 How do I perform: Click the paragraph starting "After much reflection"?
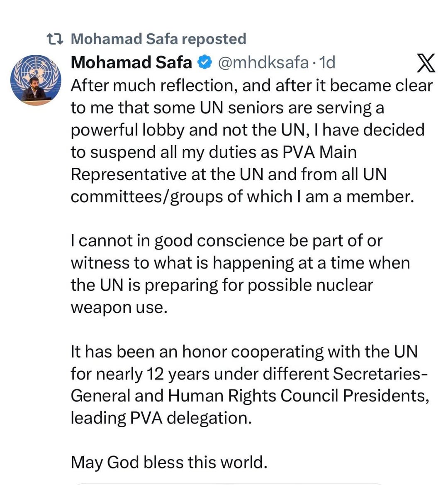click(249, 141)
